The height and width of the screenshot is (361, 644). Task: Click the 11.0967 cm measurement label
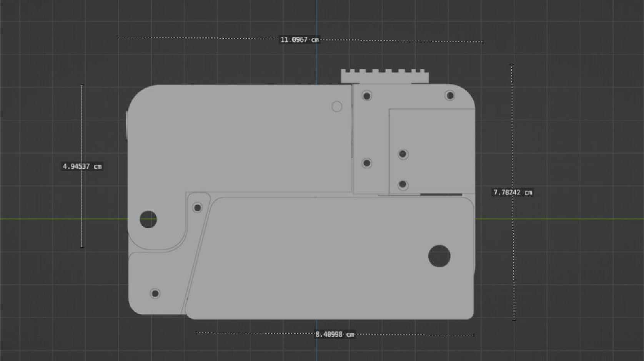[x=300, y=40]
